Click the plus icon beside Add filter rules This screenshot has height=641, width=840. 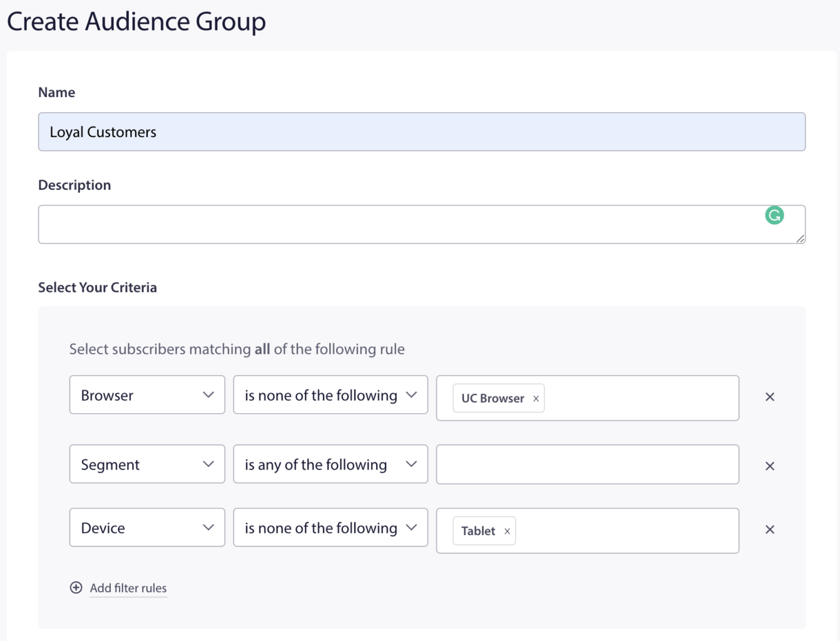point(76,588)
